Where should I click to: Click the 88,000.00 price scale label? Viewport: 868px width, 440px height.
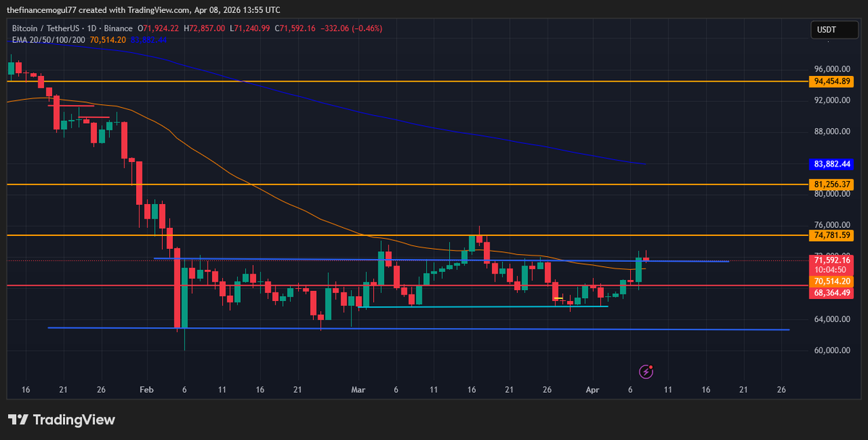(832, 132)
